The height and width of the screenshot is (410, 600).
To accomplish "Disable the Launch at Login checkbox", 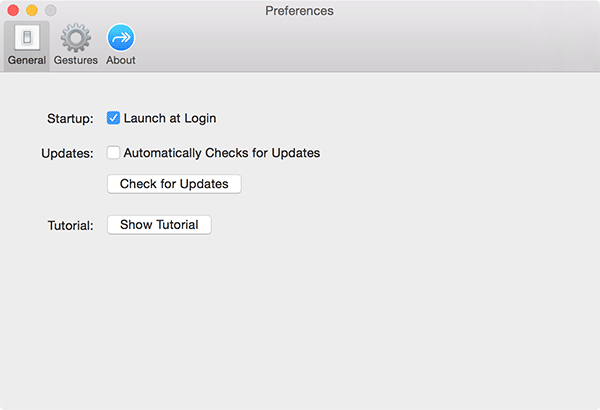I will coord(114,118).
